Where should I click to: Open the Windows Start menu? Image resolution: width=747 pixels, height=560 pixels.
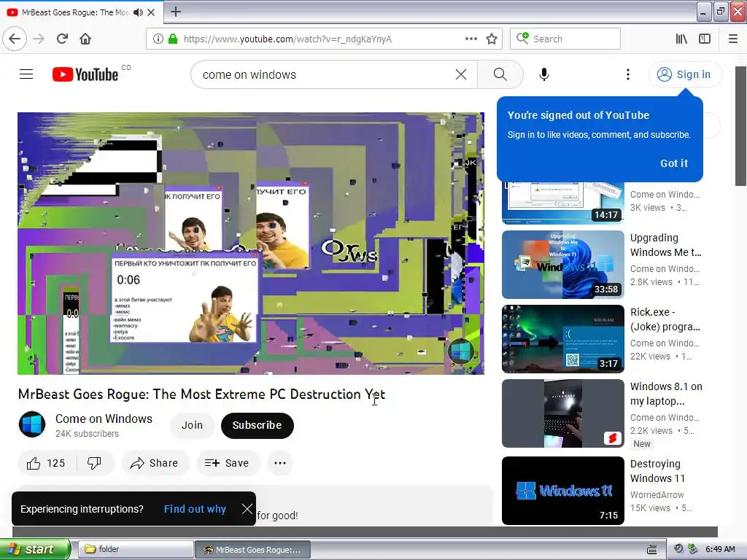[35, 549]
